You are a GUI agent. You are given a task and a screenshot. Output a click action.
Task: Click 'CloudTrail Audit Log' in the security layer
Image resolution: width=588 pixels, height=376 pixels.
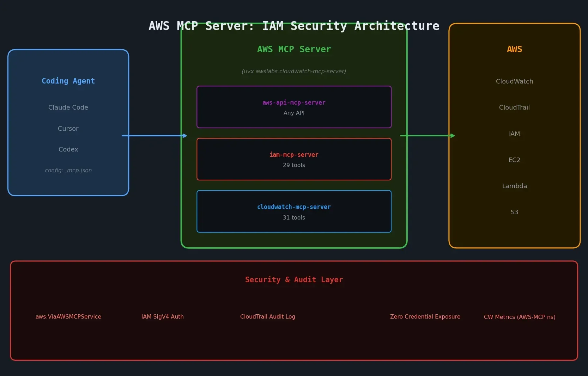[268, 317]
